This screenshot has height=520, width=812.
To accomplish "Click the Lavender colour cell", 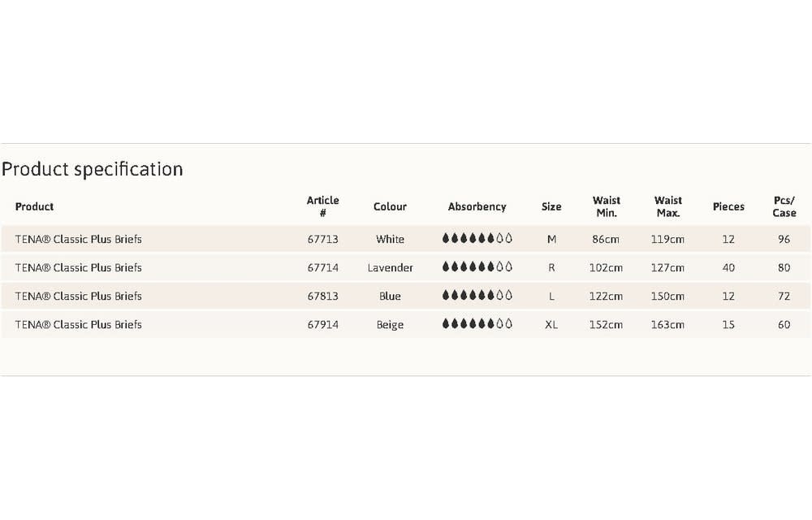I will 390,267.
